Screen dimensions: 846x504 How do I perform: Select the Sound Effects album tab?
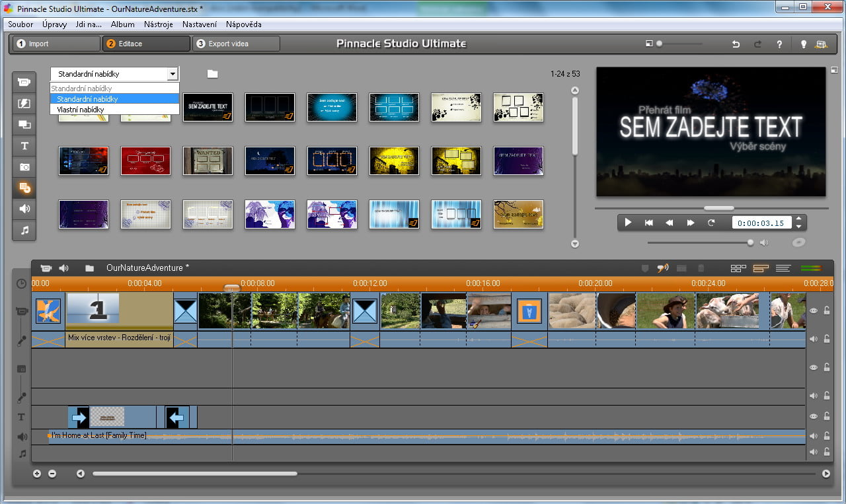point(24,209)
